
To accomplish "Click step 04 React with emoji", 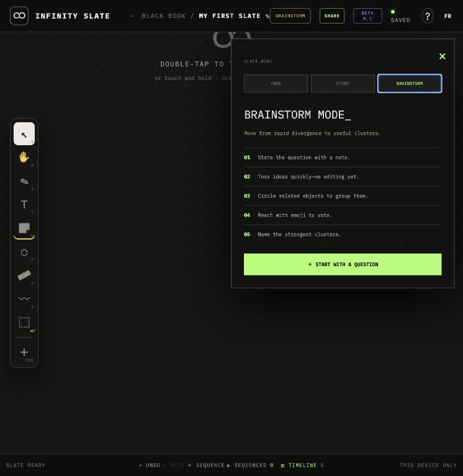I will point(343,215).
